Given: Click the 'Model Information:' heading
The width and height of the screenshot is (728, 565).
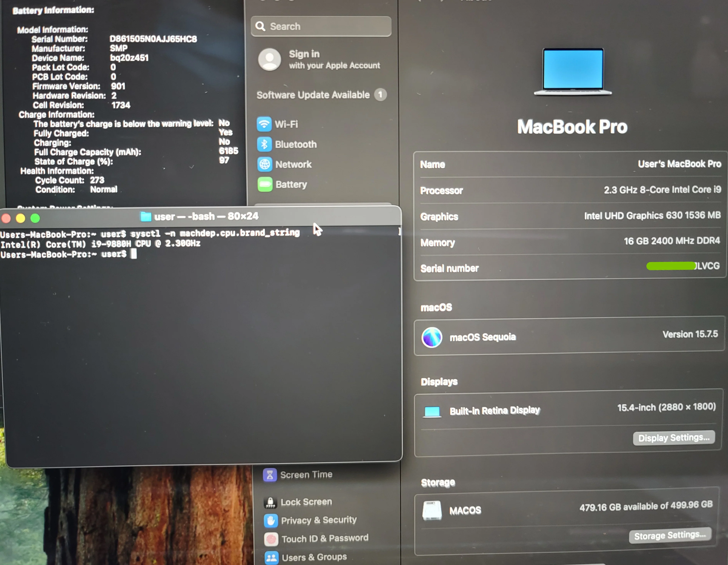Looking at the screenshot, I should [53, 30].
